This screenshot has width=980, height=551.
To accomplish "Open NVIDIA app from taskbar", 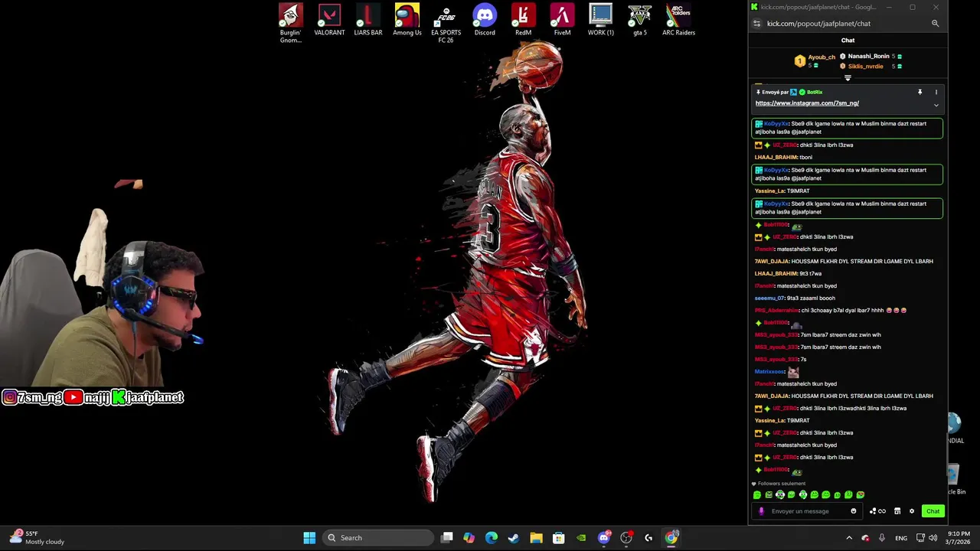I will pos(581,538).
